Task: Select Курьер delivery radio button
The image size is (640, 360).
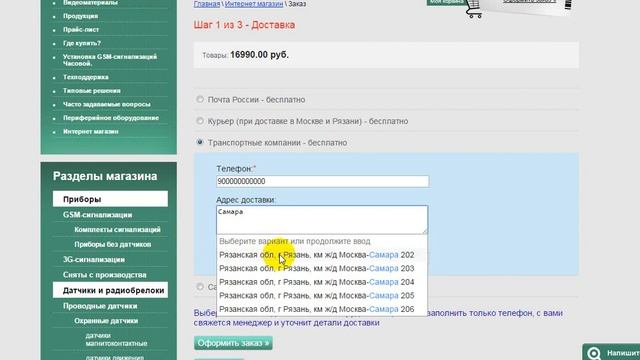Action: point(200,121)
